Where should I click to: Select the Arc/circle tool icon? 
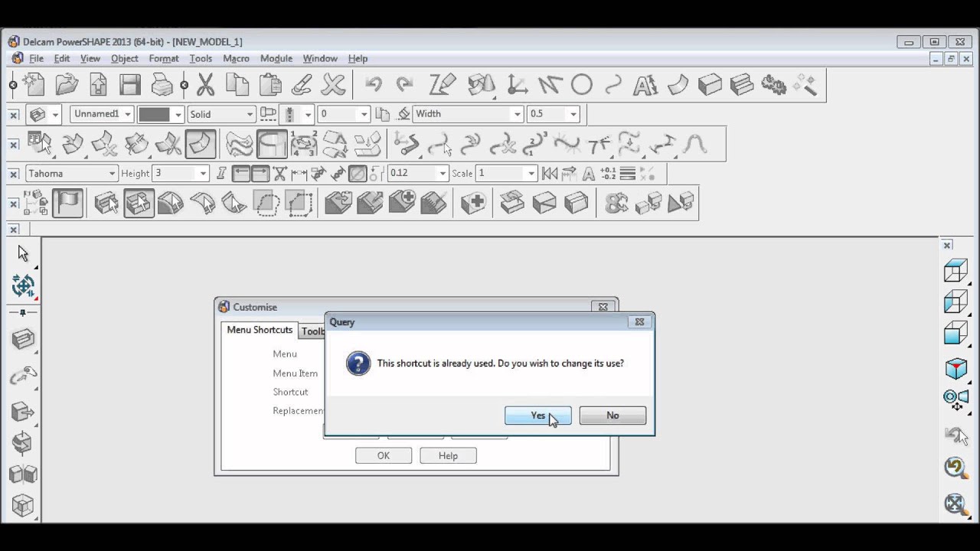point(582,84)
